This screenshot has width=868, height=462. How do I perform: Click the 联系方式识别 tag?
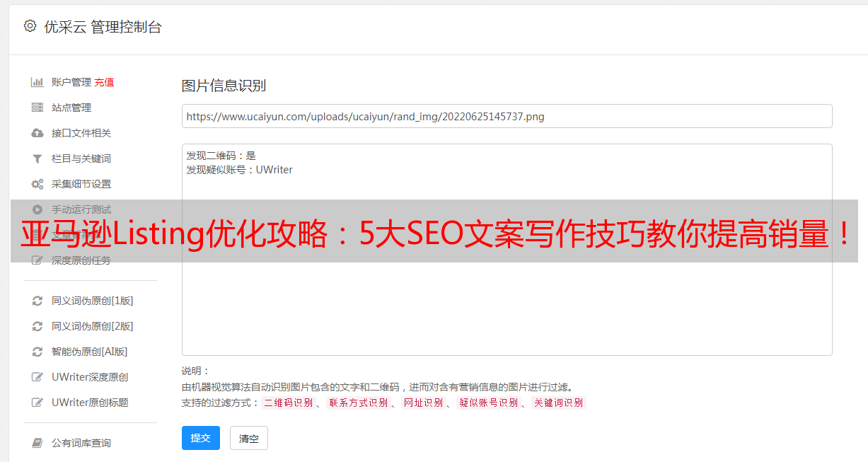point(358,403)
